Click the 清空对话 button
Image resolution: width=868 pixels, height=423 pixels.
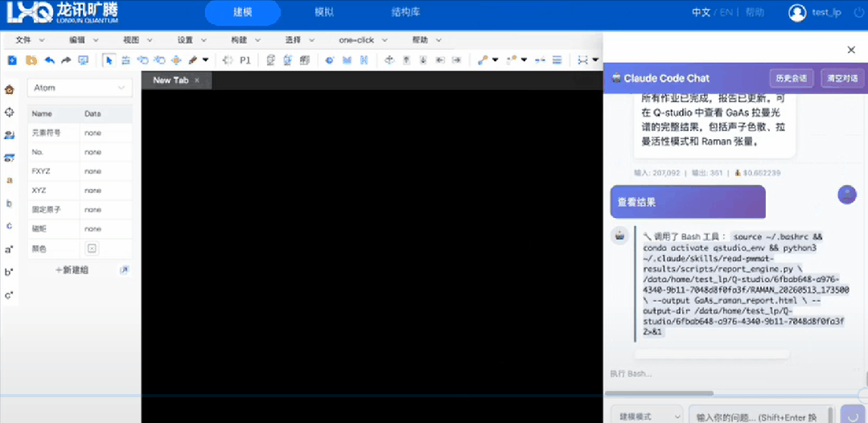[x=842, y=79]
